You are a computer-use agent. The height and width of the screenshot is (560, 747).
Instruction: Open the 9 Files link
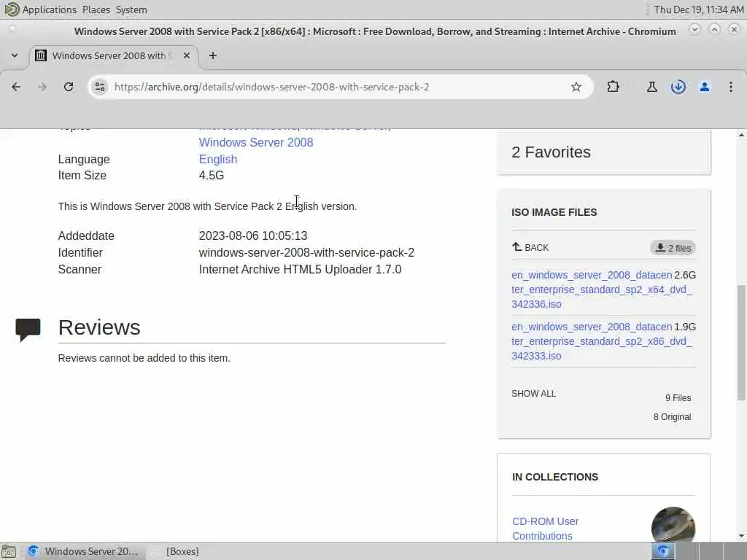pyautogui.click(x=678, y=397)
